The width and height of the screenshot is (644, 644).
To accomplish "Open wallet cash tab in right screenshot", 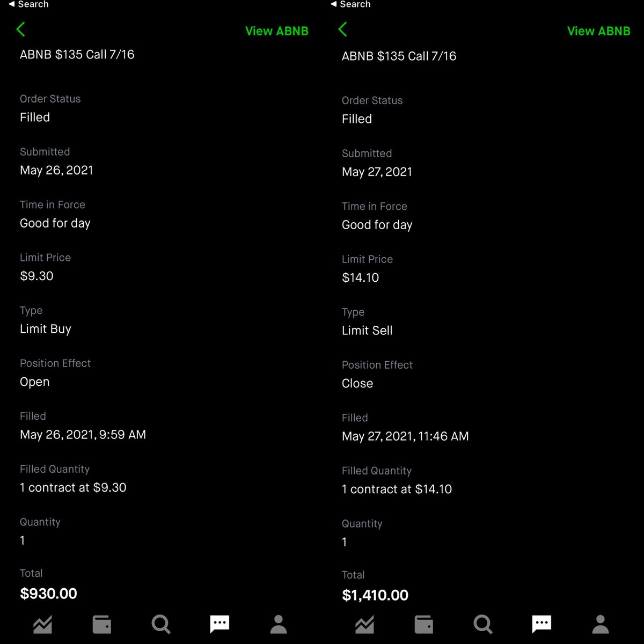I will tap(423, 624).
